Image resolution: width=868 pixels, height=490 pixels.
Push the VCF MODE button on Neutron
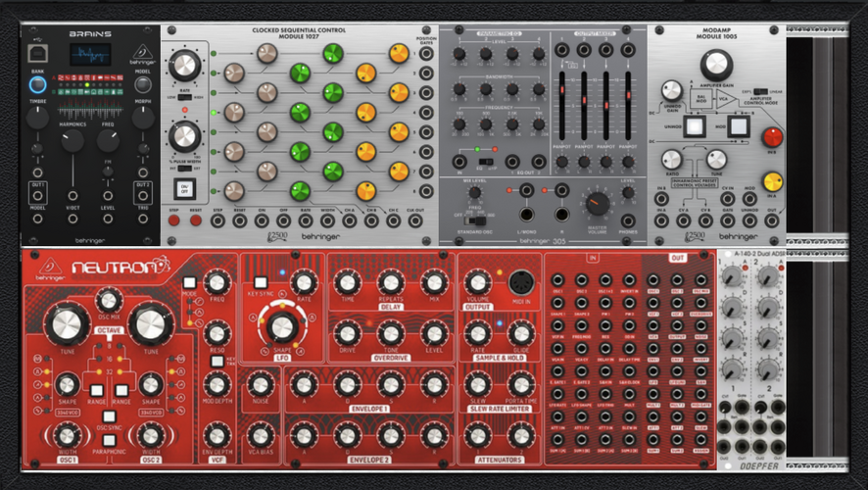pos(189,283)
